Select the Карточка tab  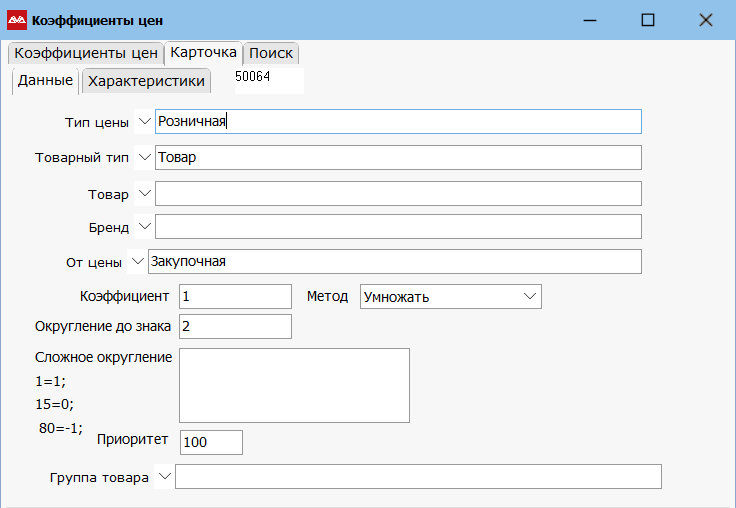(x=203, y=52)
